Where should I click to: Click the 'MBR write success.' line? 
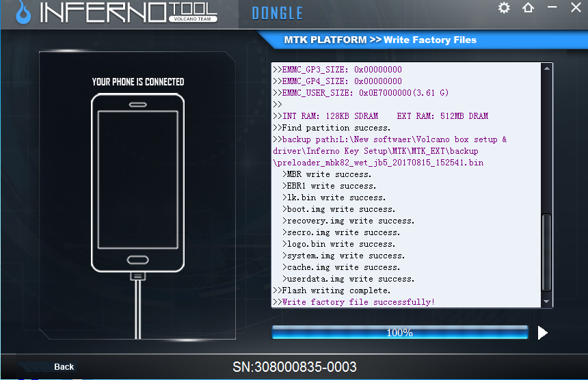tap(327, 174)
